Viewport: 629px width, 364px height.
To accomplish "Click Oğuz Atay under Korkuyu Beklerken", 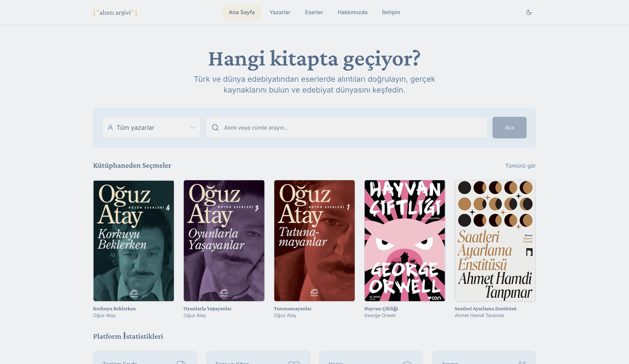I will tap(104, 315).
